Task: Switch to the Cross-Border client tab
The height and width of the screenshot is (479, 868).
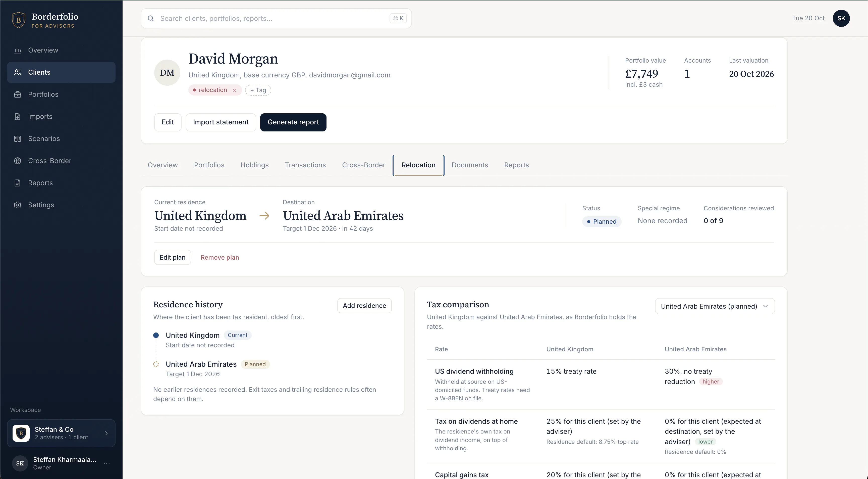Action: [x=364, y=165]
